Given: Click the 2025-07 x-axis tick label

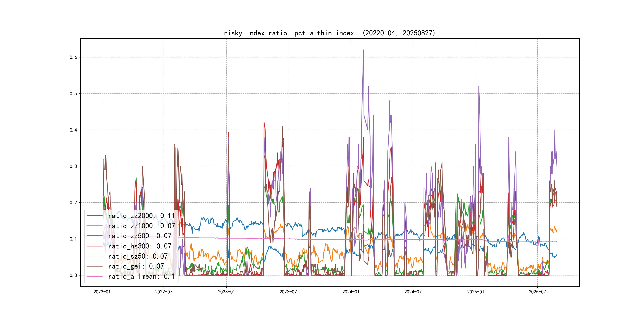Looking at the screenshot, I should click(x=537, y=292).
